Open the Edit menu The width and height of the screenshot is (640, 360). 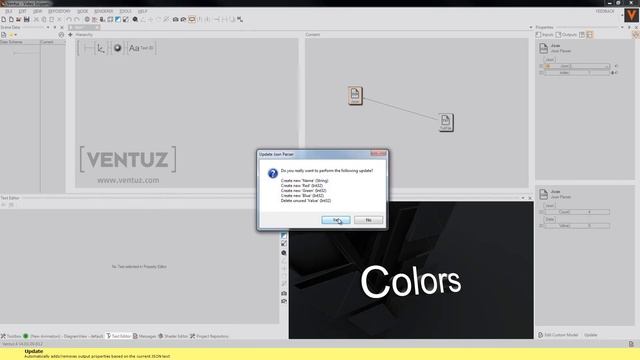pos(22,11)
